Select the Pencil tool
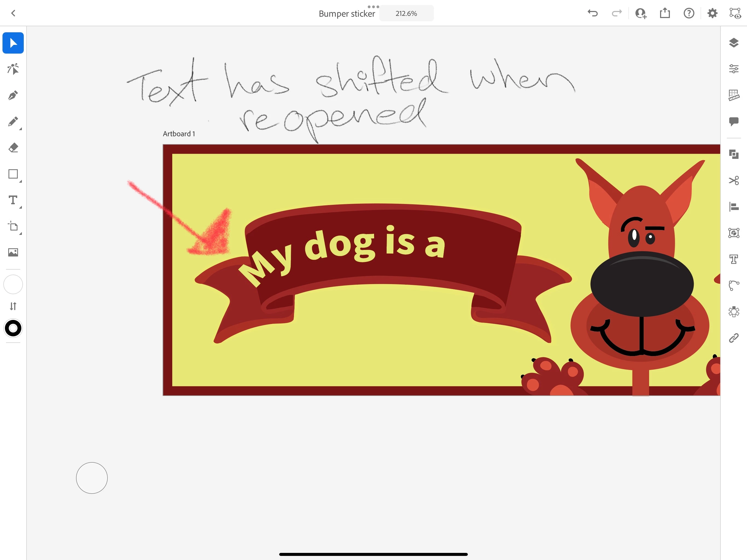Screen dimensions: 747x560 point(13,122)
